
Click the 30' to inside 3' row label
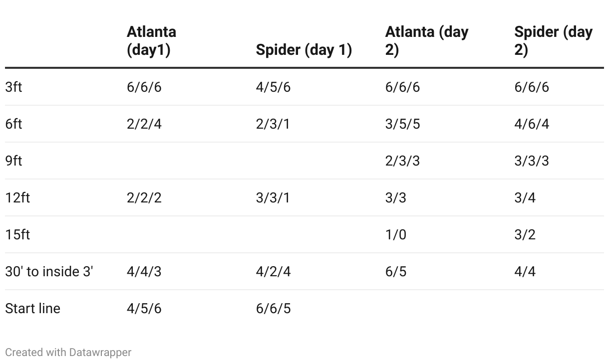[x=49, y=271]
